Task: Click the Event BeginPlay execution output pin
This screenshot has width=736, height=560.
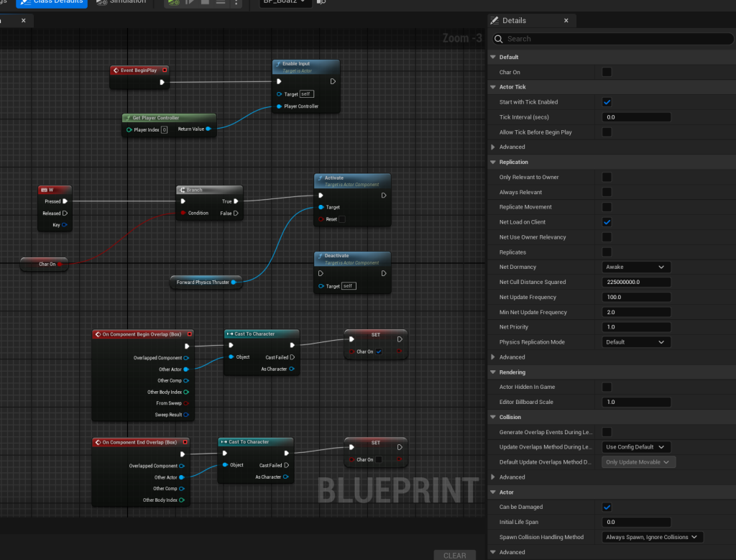Action: point(162,82)
